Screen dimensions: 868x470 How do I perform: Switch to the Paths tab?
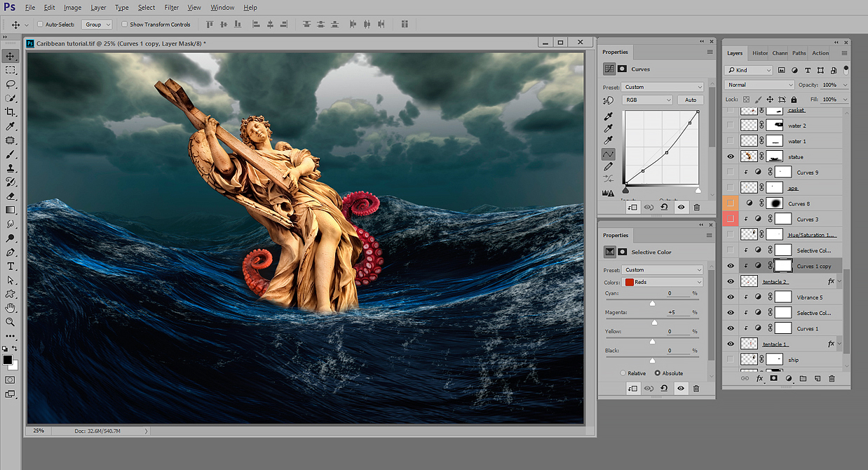[799, 53]
